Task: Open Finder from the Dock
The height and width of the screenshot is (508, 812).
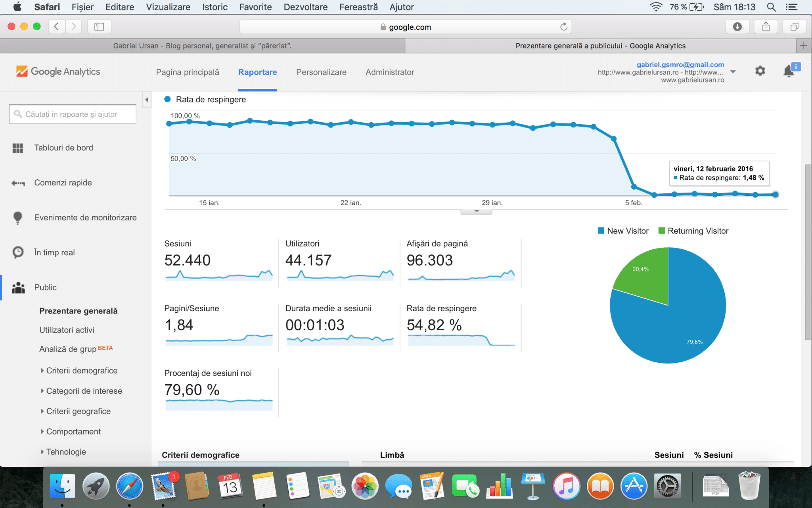Action: click(62, 486)
